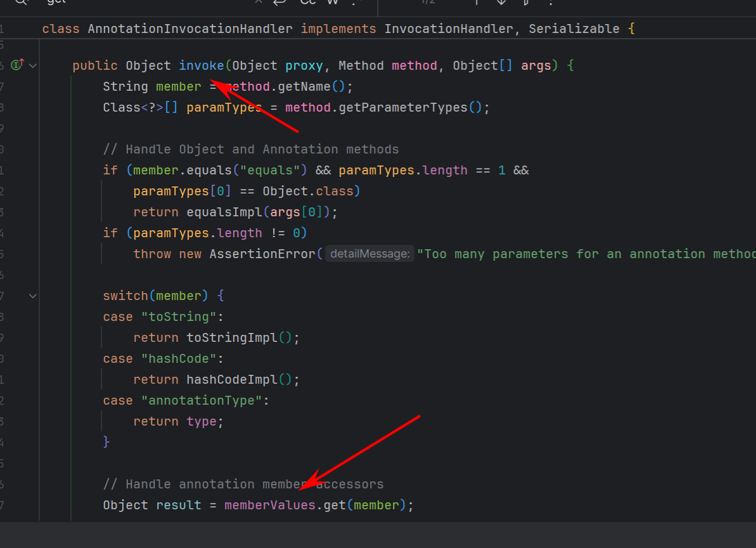
Task: Click the memberValues field reference
Action: [x=270, y=506]
